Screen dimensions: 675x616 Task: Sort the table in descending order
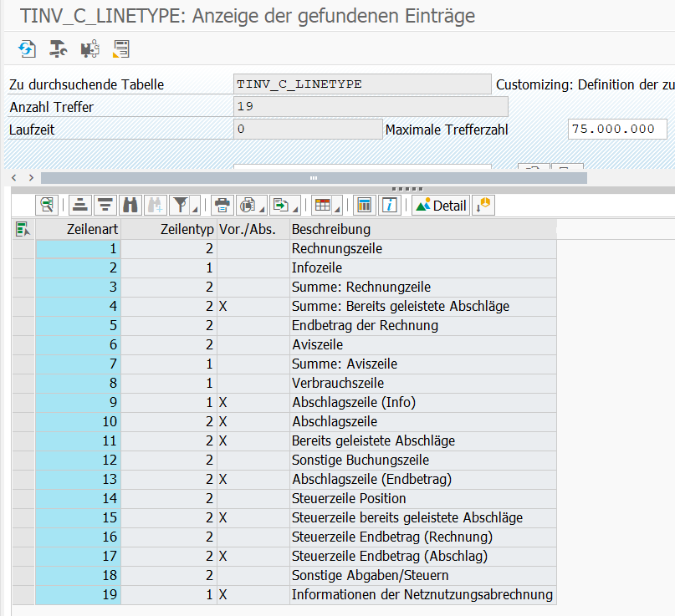(105, 205)
